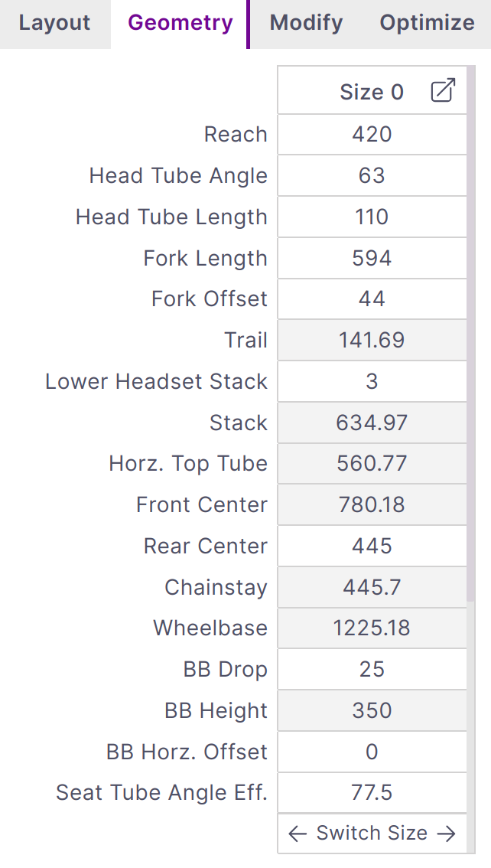Edit the Fork Length value 594

(x=372, y=259)
